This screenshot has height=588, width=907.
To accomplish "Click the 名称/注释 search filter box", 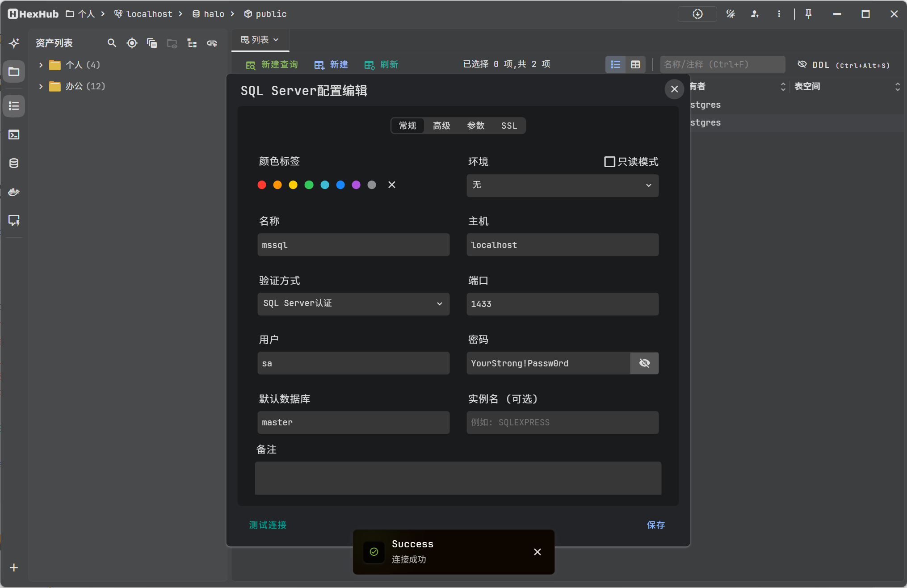I will click(x=722, y=64).
